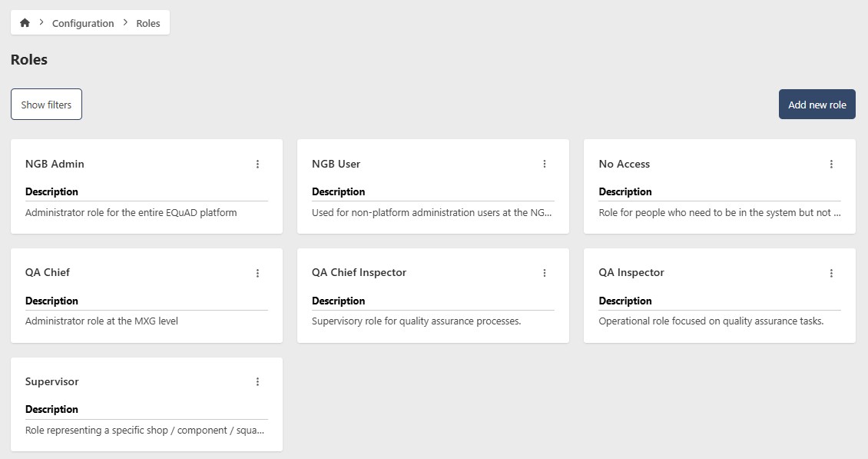This screenshot has height=459, width=868.
Task: Click the truncated Supervisor description text
Action: click(x=145, y=431)
